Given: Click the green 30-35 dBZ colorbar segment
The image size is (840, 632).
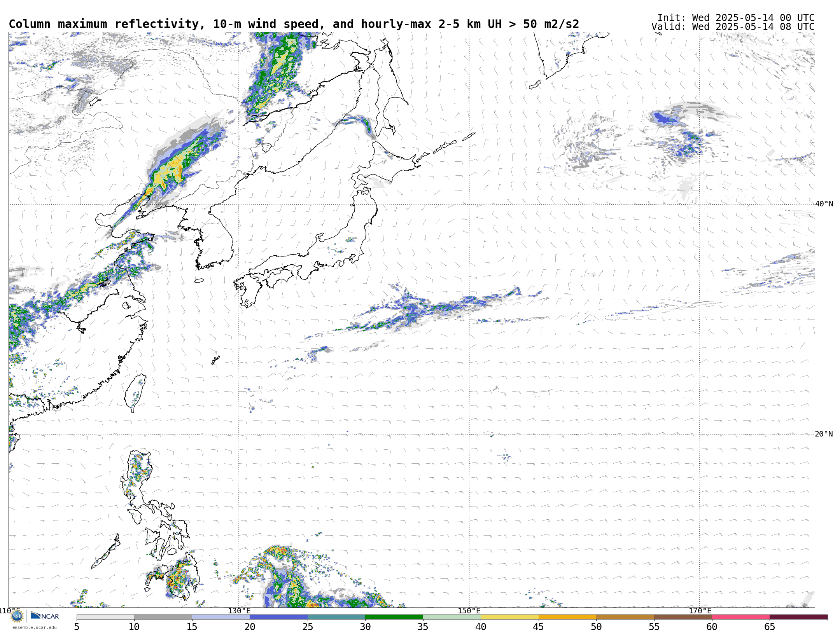Looking at the screenshot, I should click(x=394, y=617).
